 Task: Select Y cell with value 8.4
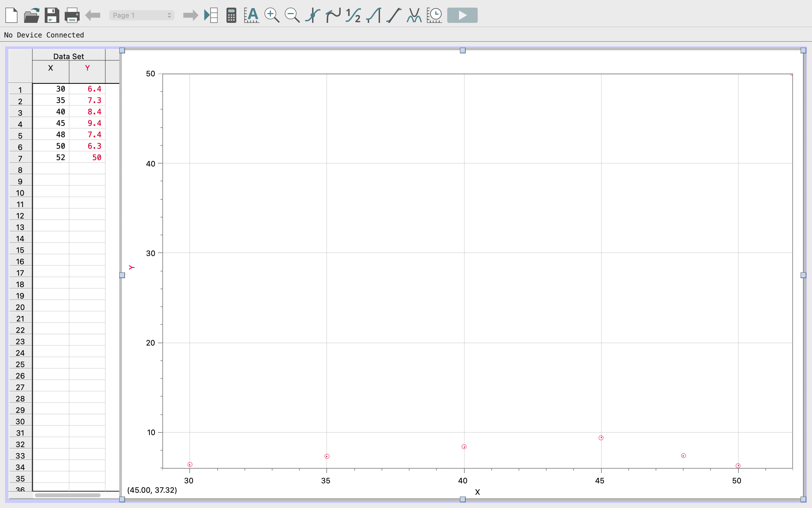pos(87,112)
